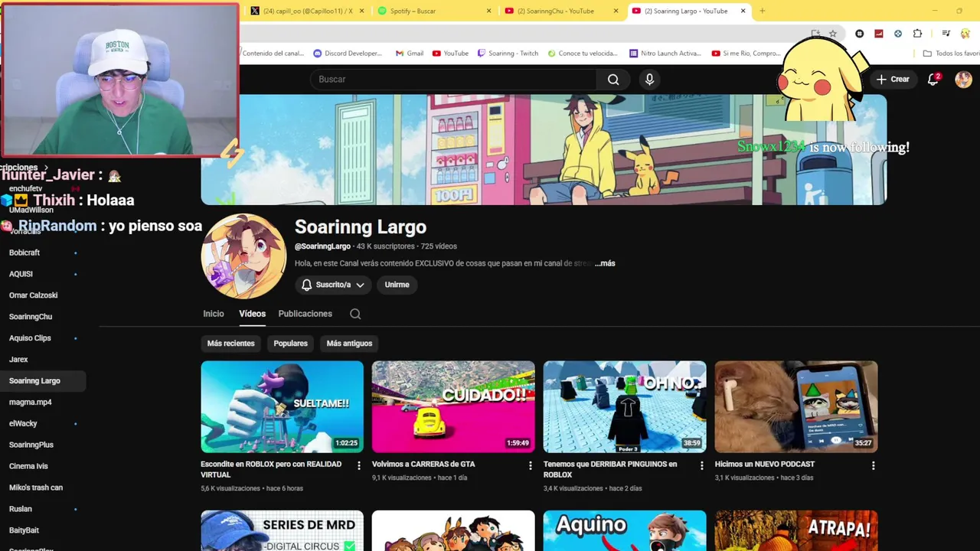
Task: Click the install app icon in address bar
Action: click(x=816, y=34)
